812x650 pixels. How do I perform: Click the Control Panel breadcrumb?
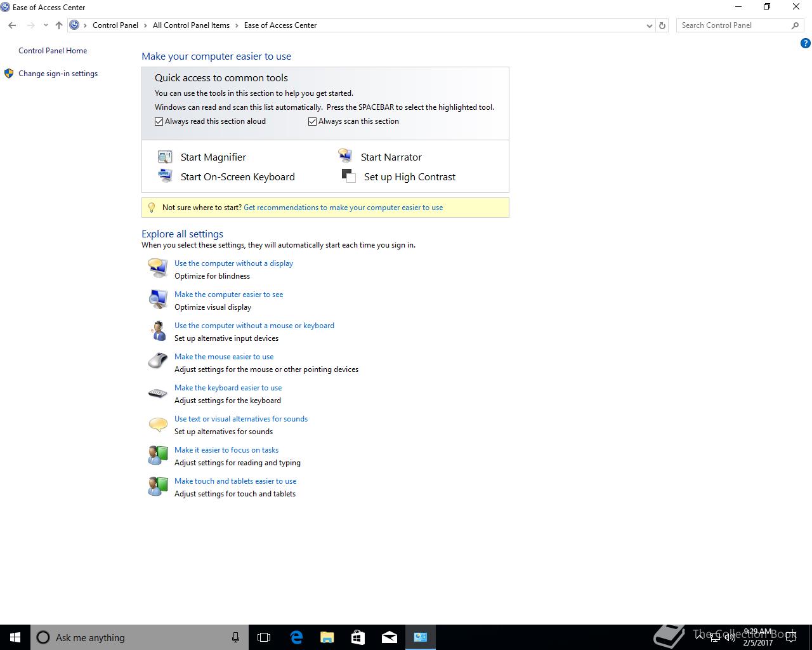click(115, 25)
